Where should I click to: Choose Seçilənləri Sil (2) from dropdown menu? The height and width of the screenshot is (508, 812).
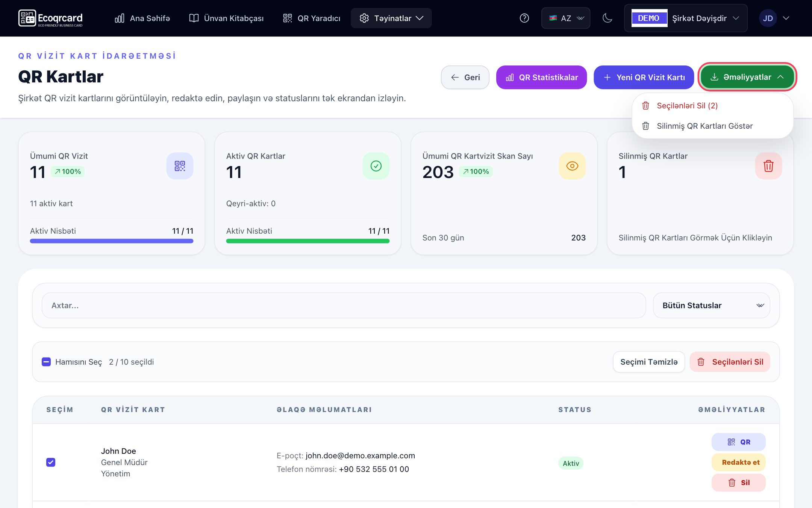coord(713,106)
